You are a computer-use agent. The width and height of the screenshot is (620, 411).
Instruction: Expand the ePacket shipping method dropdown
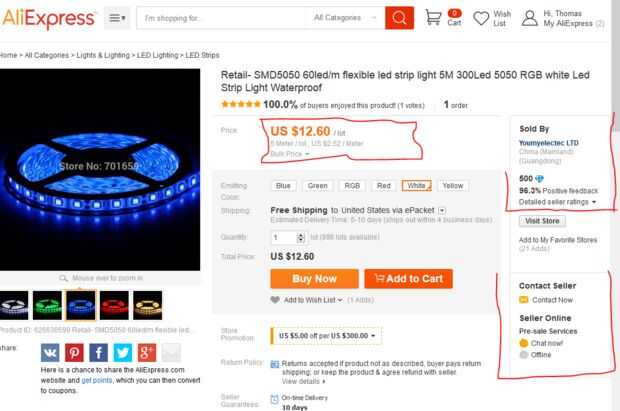[x=442, y=210]
